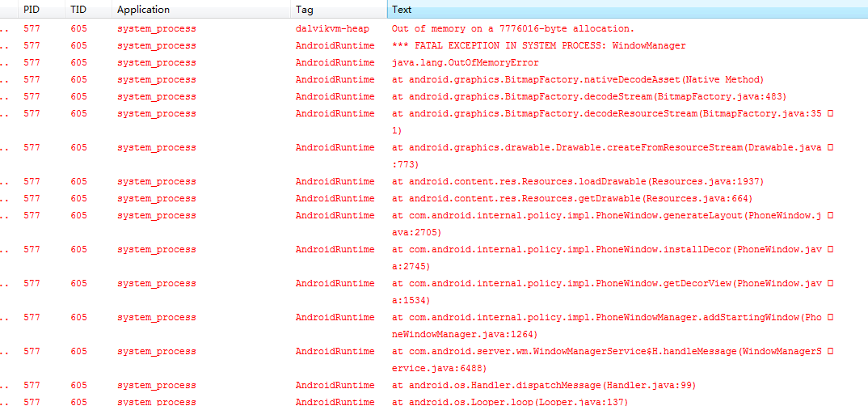Screen dimensions: 868x406
Task: Select the Resources.getDrawable log line
Action: coord(572,198)
